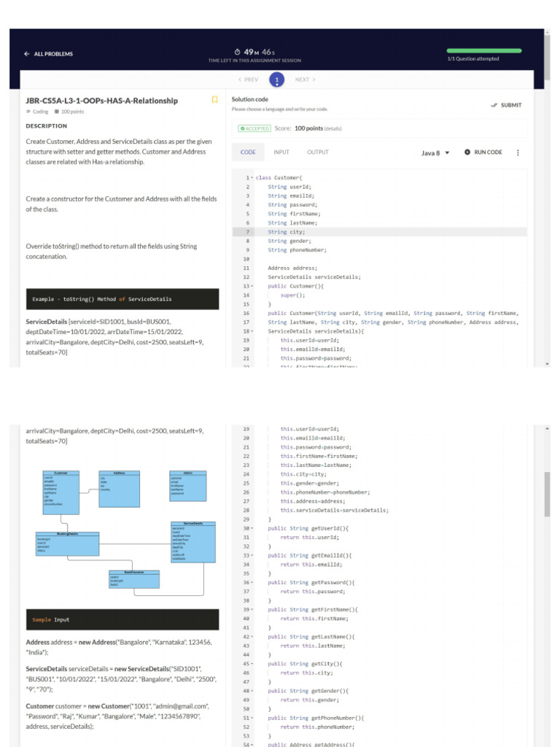Click the 'Solution code' heading

click(x=250, y=99)
